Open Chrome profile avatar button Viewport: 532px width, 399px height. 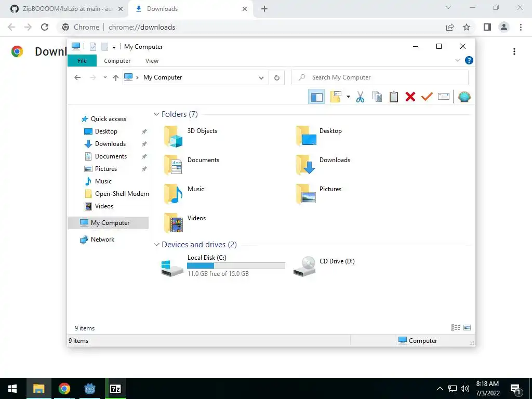coord(504,27)
